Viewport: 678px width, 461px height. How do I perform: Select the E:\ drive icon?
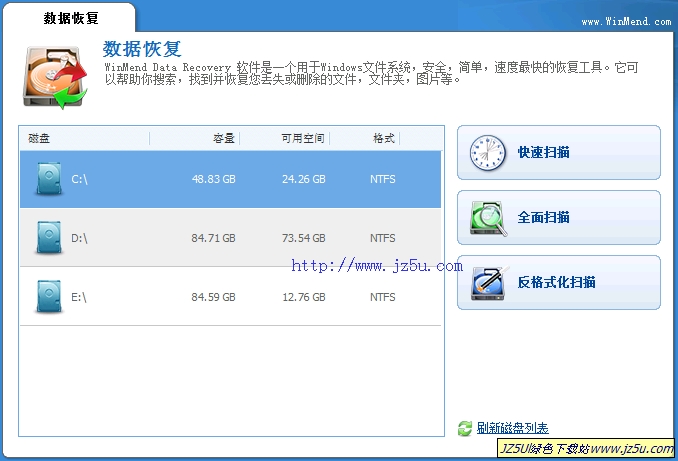[x=49, y=297]
